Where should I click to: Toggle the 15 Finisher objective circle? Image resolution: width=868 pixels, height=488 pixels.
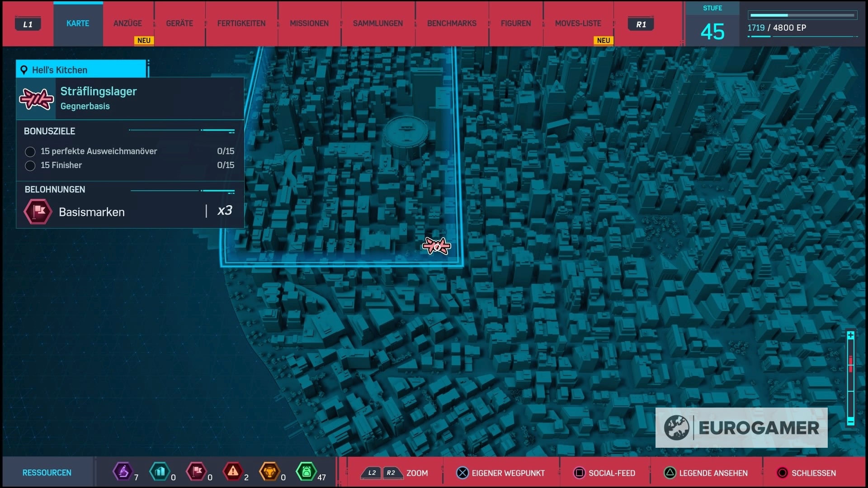[x=30, y=166]
